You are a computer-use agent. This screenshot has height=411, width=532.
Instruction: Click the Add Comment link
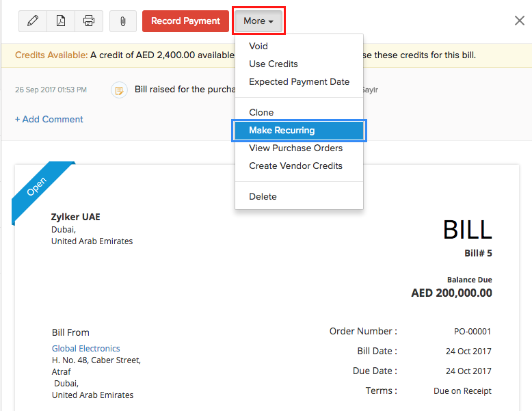click(49, 120)
